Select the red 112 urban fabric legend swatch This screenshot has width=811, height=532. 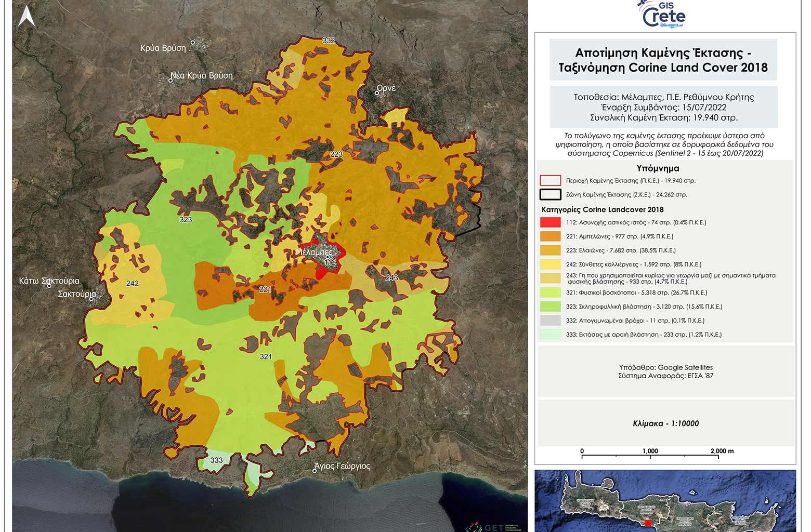pyautogui.click(x=551, y=222)
